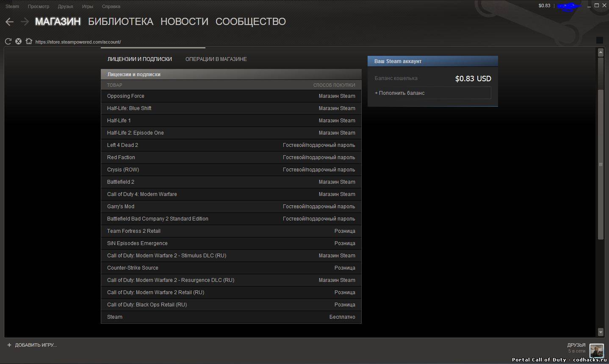
Task: Click Пополнить баланс link
Action: click(400, 93)
